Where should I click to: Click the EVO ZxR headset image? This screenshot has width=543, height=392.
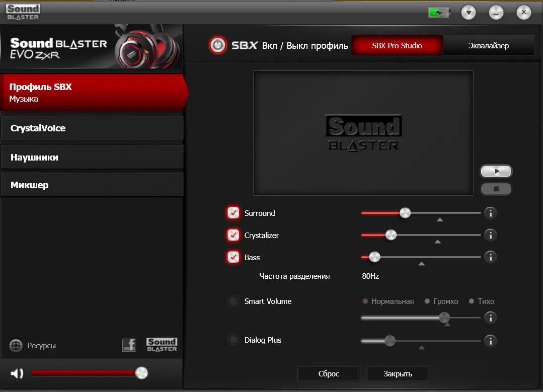(148, 47)
